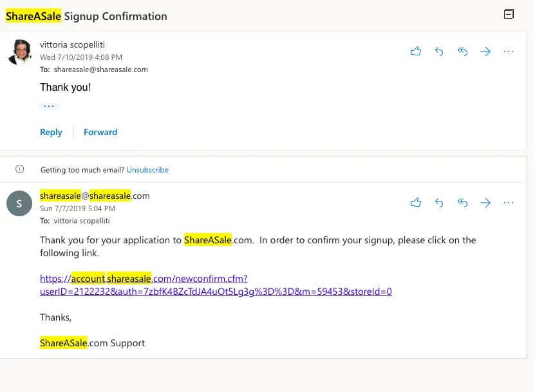Reply to vittoria's message using arrow icon
Viewport: 535px width, 392px height.
pyautogui.click(x=439, y=51)
